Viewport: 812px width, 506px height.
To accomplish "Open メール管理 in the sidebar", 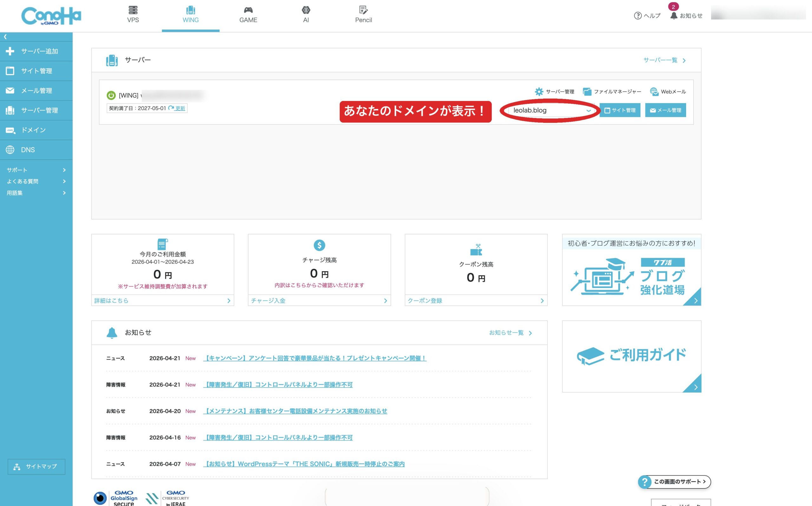I will point(36,91).
